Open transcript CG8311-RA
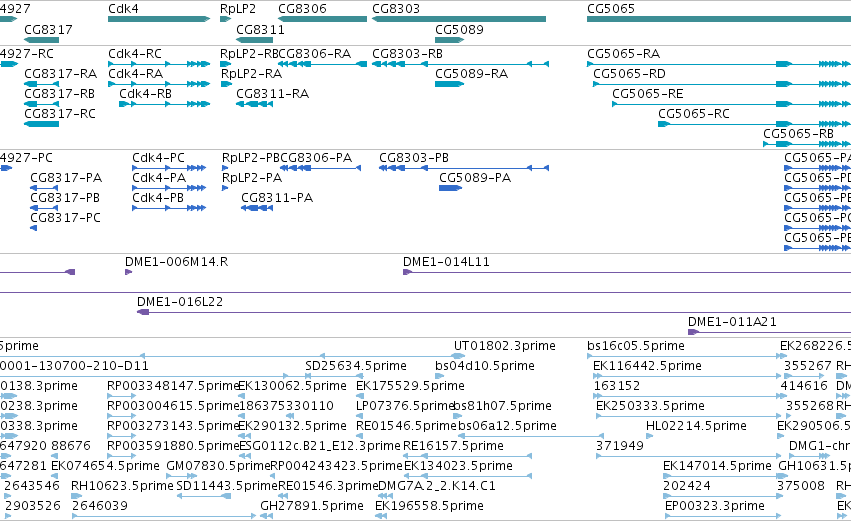Image resolution: width=851 pixels, height=521 pixels. [x=255, y=104]
